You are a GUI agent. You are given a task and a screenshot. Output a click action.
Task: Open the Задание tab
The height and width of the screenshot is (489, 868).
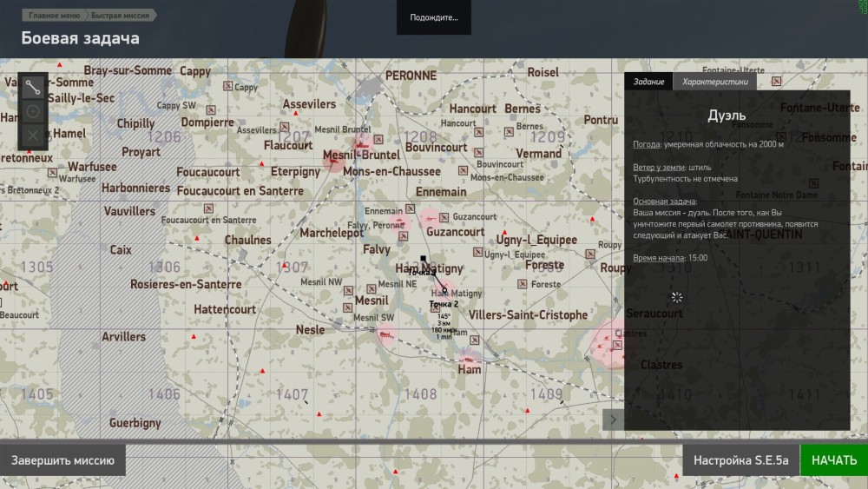pyautogui.click(x=648, y=82)
